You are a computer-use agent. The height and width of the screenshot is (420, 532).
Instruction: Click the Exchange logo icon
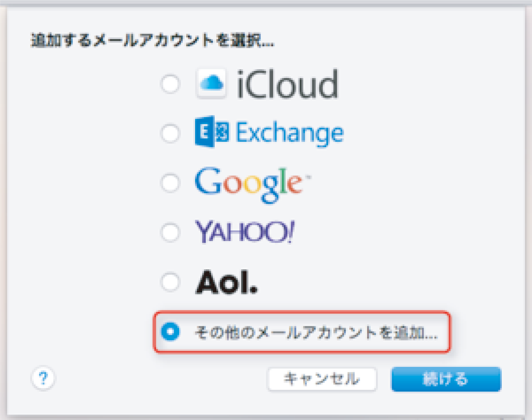[x=212, y=132]
